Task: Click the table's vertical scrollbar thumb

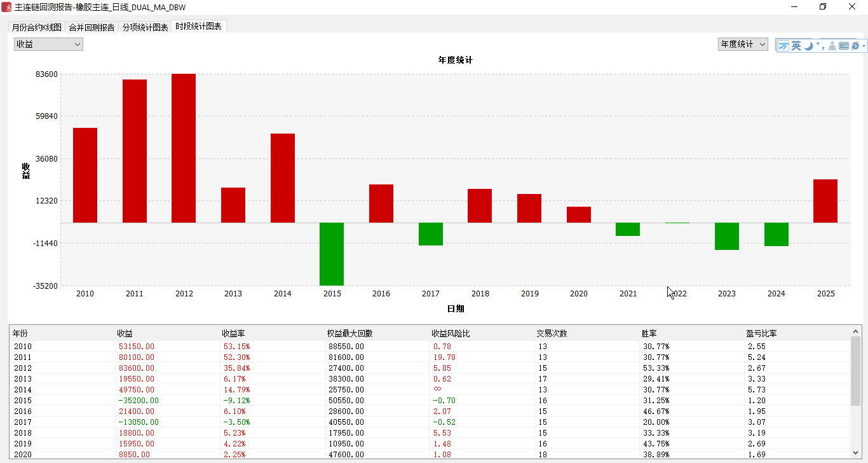Action: 855,371
